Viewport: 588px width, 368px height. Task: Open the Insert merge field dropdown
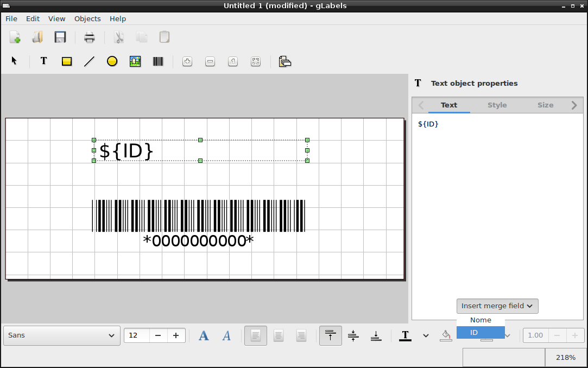coord(497,306)
